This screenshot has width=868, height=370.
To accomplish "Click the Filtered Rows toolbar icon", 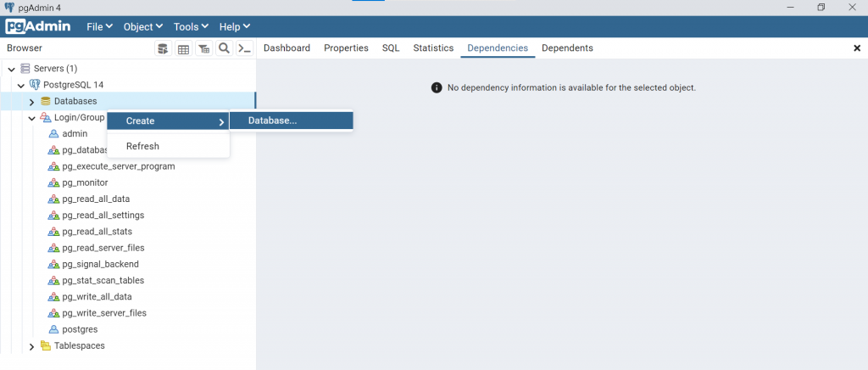I will click(203, 48).
